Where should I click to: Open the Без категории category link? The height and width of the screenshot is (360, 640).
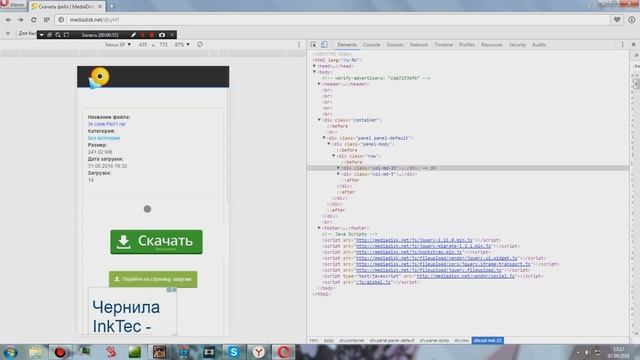(x=104, y=138)
